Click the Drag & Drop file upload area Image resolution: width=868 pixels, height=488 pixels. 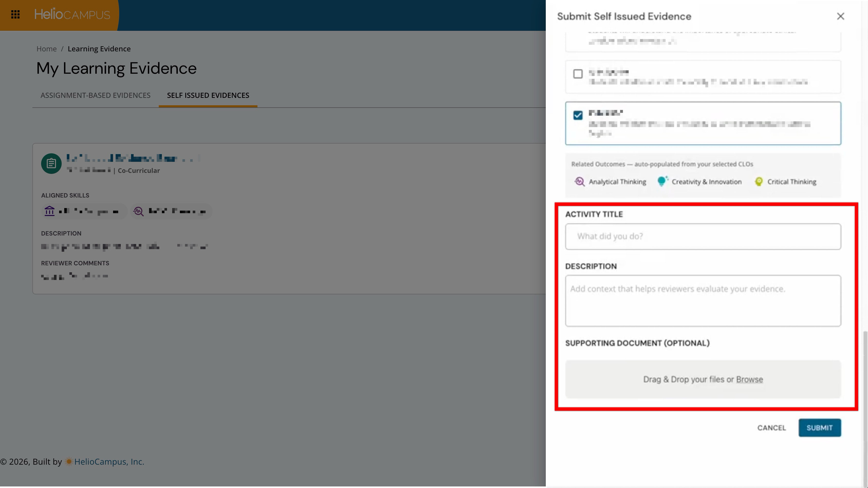[703, 380]
